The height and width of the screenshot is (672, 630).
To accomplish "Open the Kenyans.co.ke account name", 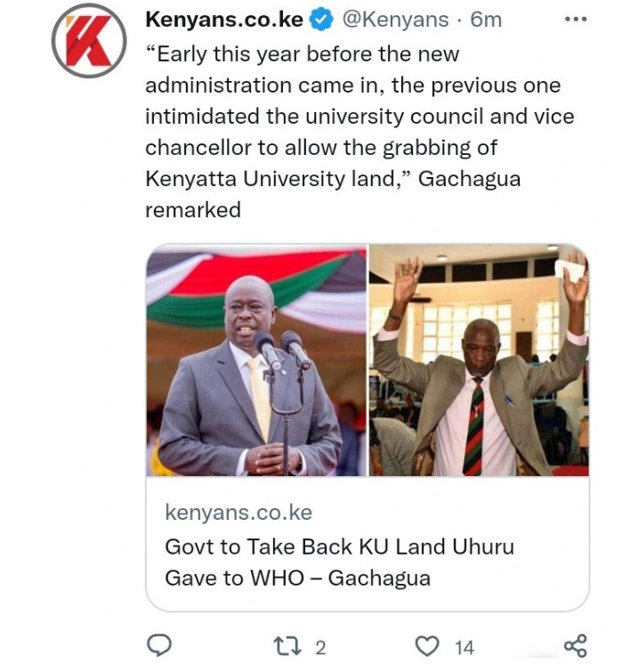I will coord(224,20).
